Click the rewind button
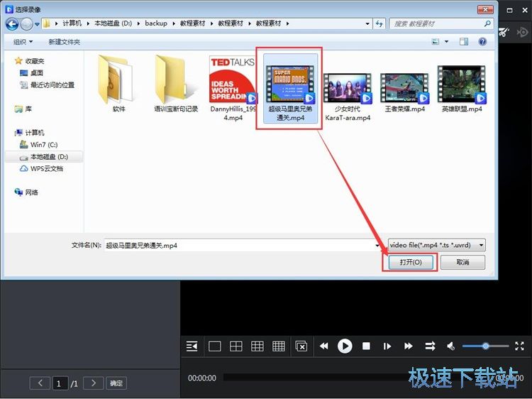 323,346
